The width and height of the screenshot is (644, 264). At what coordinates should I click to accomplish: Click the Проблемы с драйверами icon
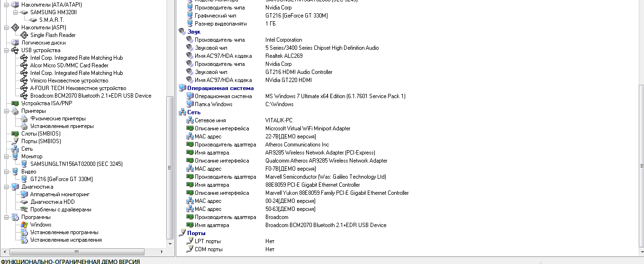24,209
